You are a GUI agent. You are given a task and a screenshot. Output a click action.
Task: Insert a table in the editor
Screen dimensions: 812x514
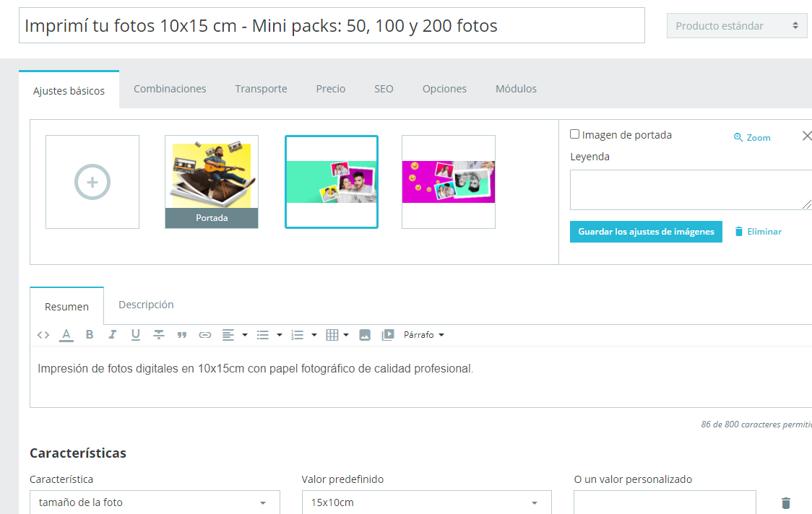[332, 335]
